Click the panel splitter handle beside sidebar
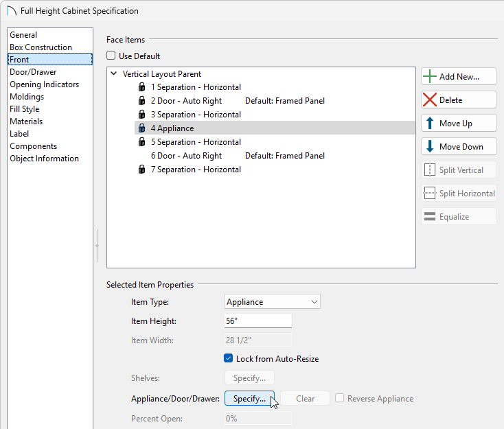 [x=98, y=245]
